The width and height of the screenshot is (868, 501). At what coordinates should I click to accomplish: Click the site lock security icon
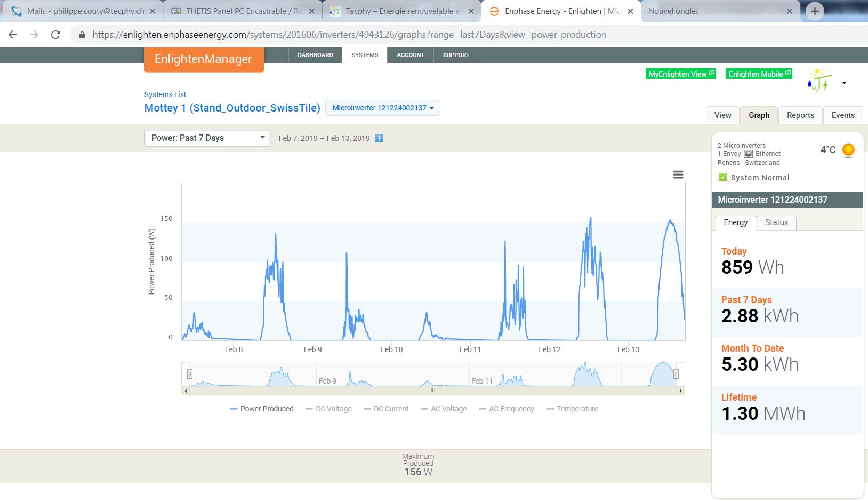pos(82,35)
